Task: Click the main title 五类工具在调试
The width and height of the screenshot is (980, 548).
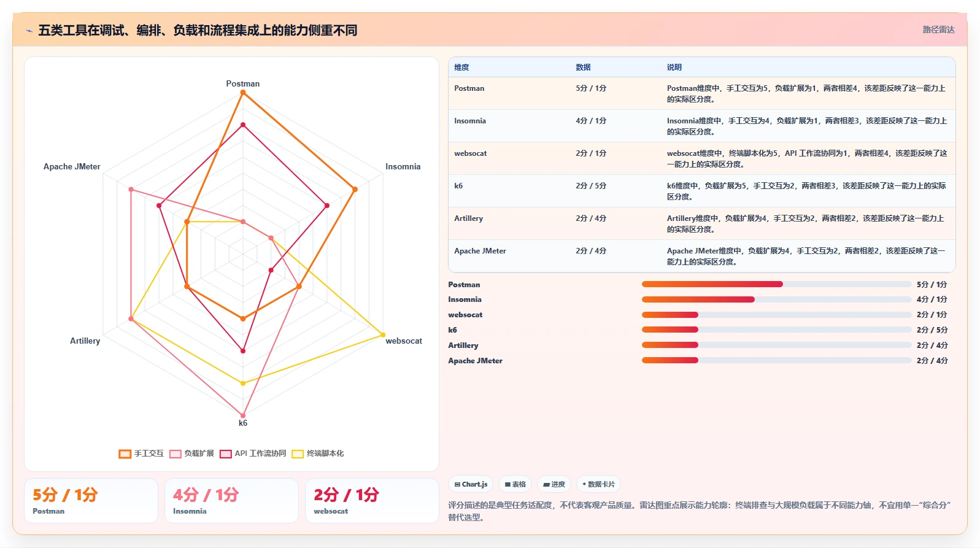Action: coord(198,30)
